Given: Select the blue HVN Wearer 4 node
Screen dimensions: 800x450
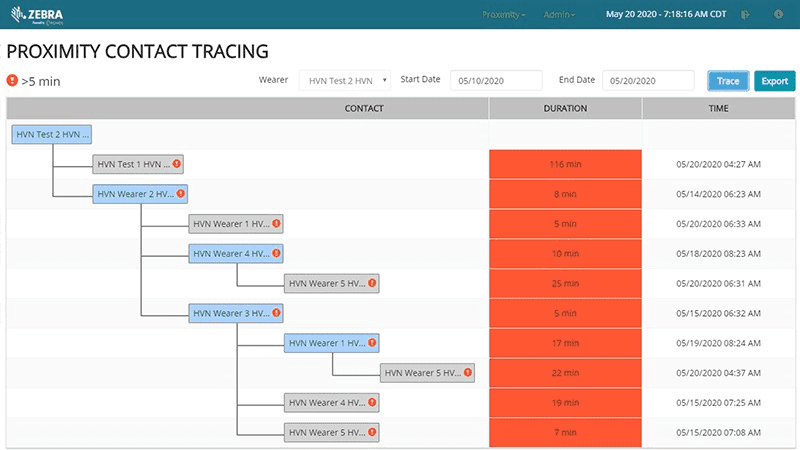Looking at the screenshot, I should tap(229, 254).
